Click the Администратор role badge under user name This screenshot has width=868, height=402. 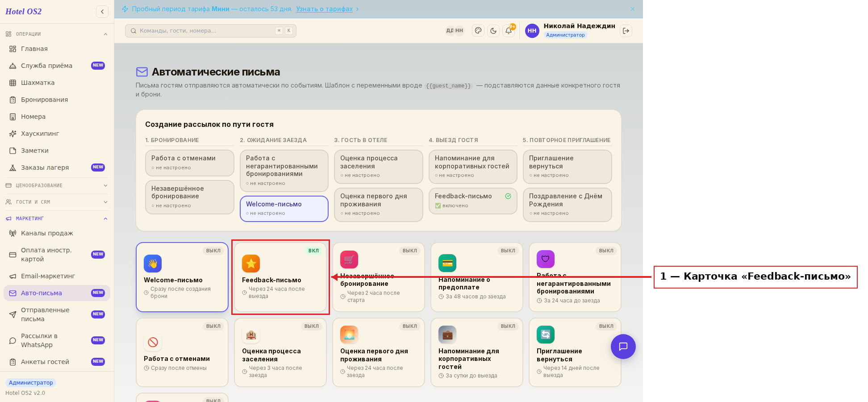565,35
